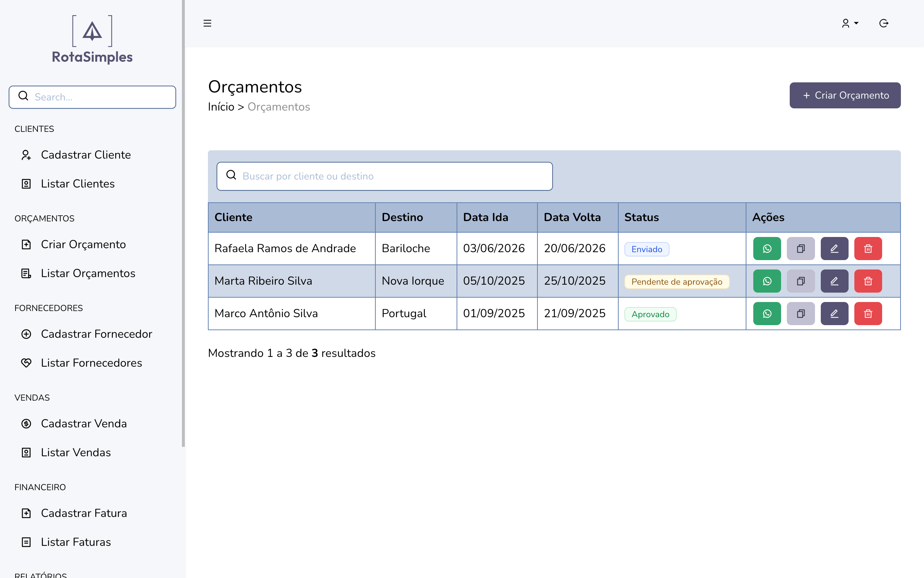Edit Marco Antônio Silva budget
This screenshot has height=578, width=924.
[x=834, y=314]
